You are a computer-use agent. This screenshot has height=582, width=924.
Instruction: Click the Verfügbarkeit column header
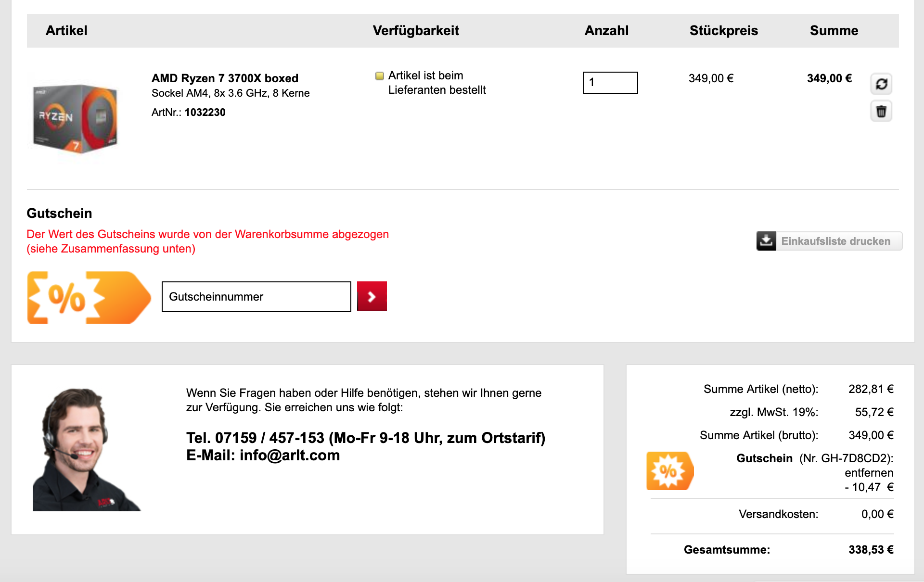point(416,31)
